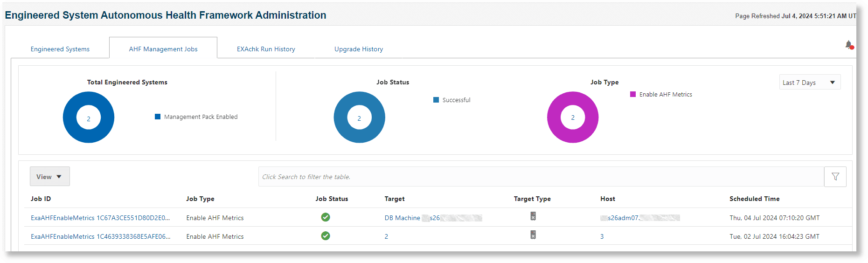The width and height of the screenshot is (868, 263).
Task: Click the Successful blue legend swatch
Action: click(436, 100)
